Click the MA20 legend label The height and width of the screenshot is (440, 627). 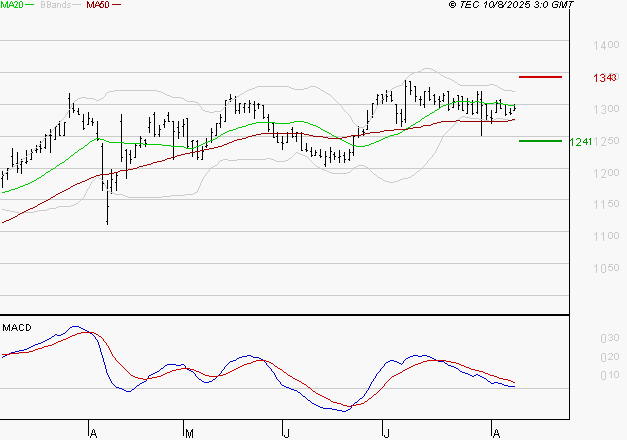coord(12,5)
